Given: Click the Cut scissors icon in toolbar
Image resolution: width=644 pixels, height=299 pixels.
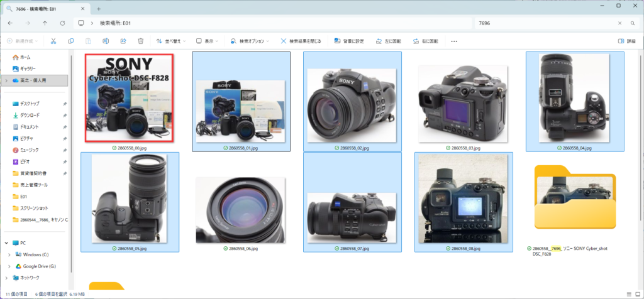Looking at the screenshot, I should (53, 41).
